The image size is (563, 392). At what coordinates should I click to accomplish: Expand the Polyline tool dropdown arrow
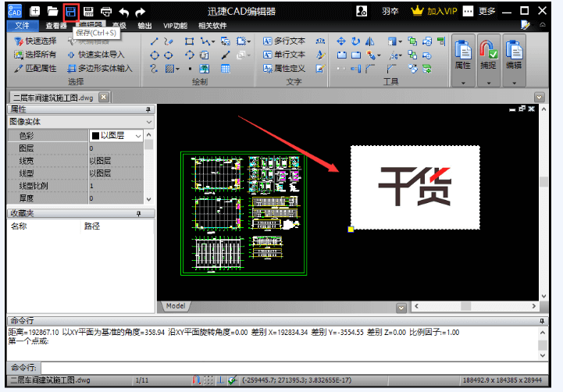pyautogui.click(x=213, y=41)
